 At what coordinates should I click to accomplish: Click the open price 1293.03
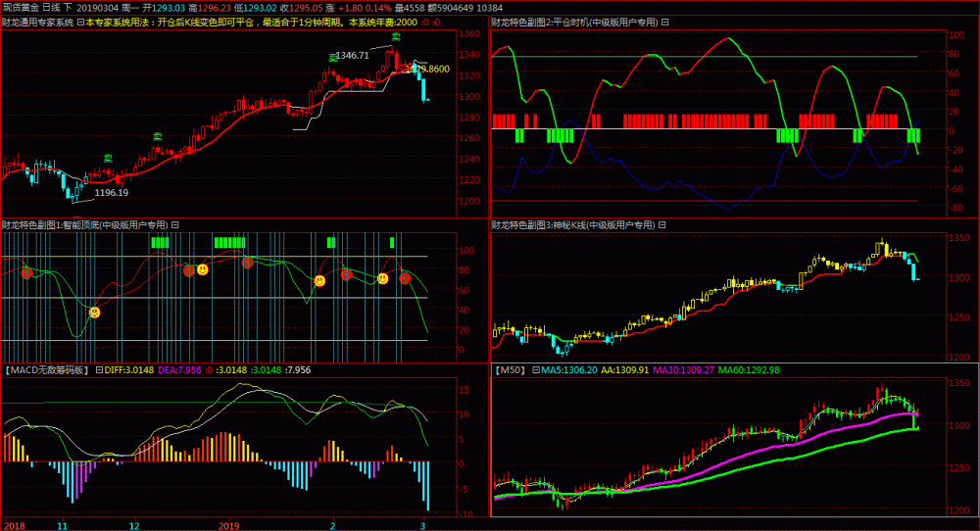[x=169, y=8]
